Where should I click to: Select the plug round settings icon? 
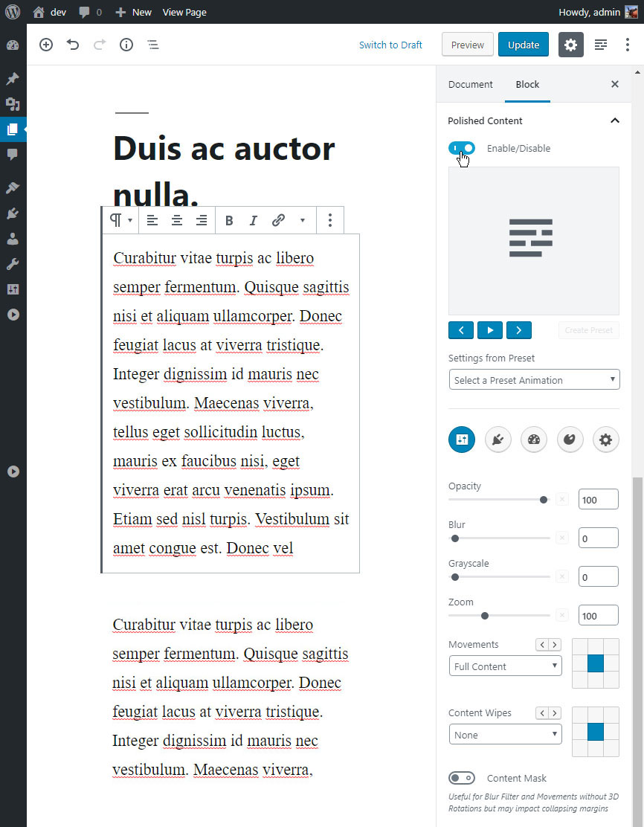coord(498,440)
